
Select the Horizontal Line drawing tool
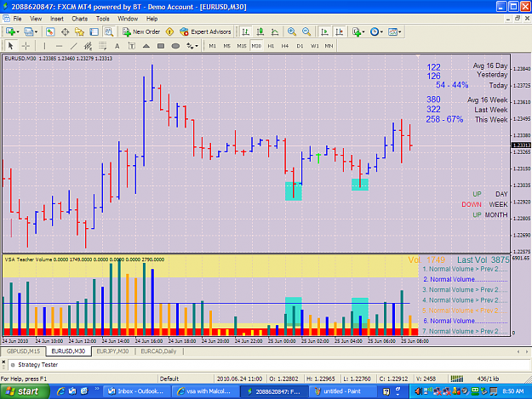(x=59, y=46)
